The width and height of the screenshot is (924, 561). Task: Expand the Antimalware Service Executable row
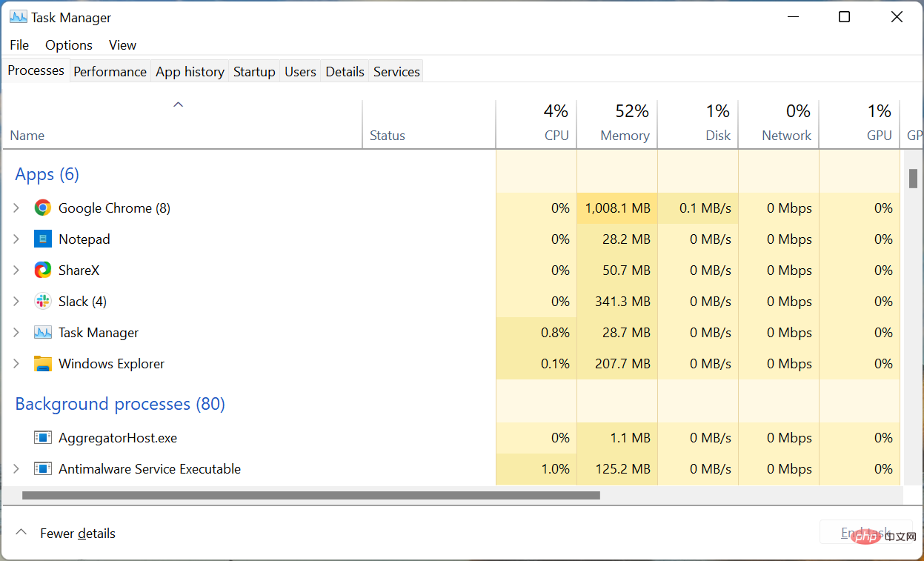(x=16, y=469)
